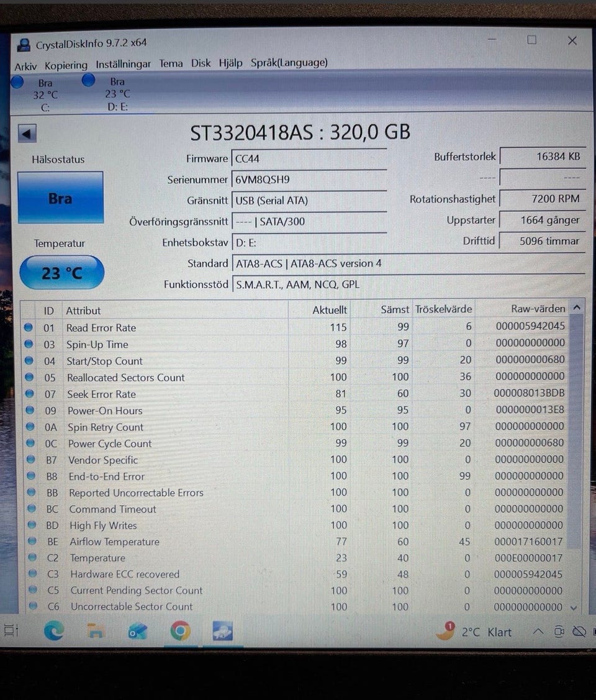Click the 7200 RPM rotation speed field
Screen dimensions: 596x700
click(542, 199)
